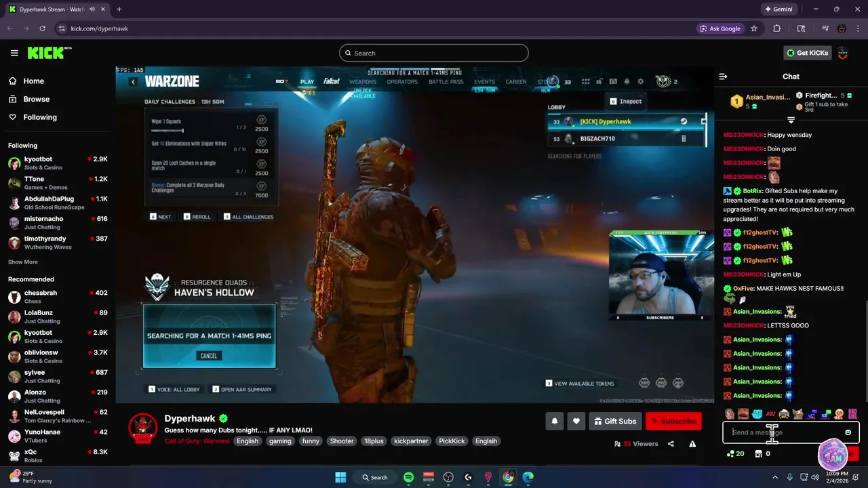The image size is (868, 488).
Task: Click the English tag
Action: (x=247, y=441)
